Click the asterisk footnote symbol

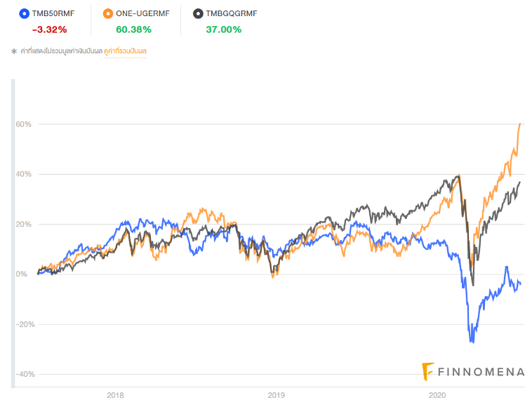pyautogui.click(x=13, y=51)
